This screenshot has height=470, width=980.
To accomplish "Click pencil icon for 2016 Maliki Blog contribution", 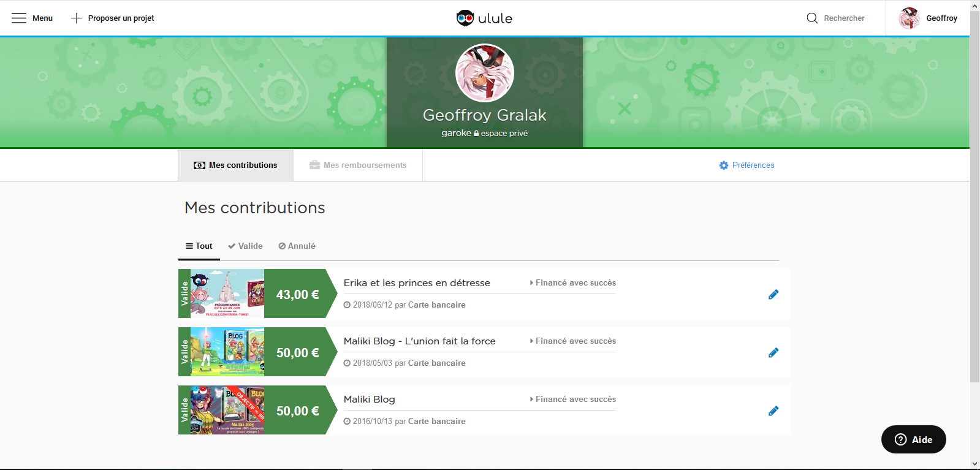I will (773, 411).
